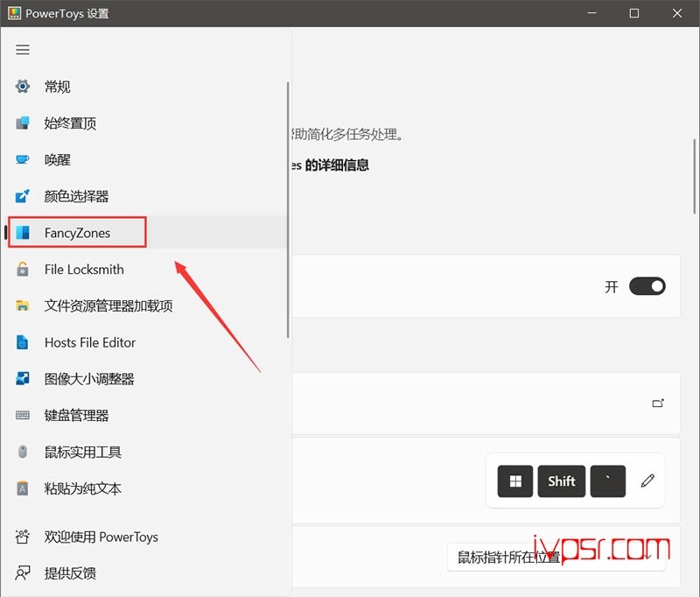Minimize the PowerToys settings window
Screen dimensions: 700x597
[592, 13]
